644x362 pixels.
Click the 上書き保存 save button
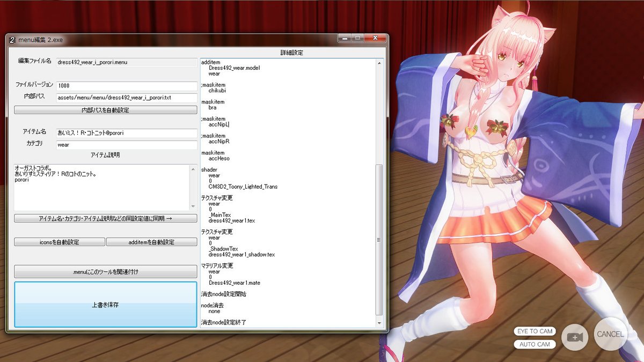[106, 304]
